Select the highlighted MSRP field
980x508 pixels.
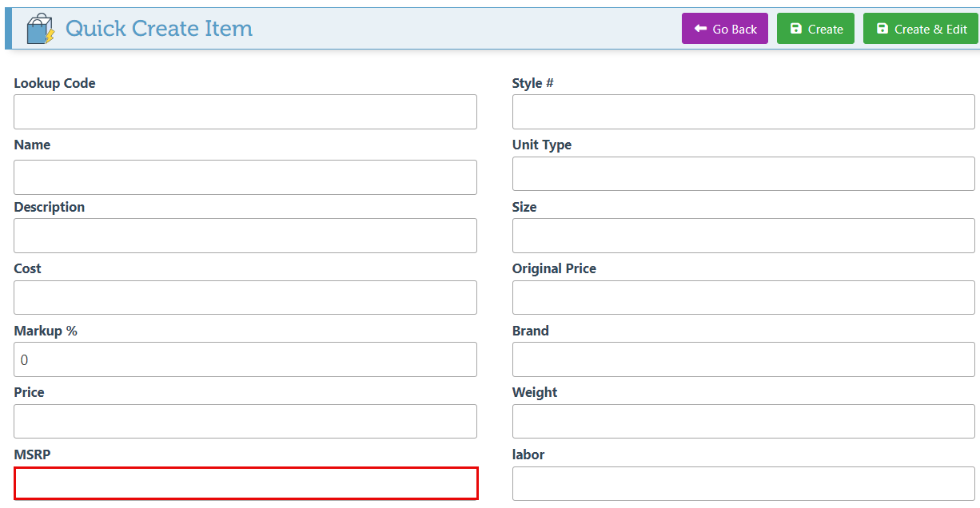click(x=245, y=483)
